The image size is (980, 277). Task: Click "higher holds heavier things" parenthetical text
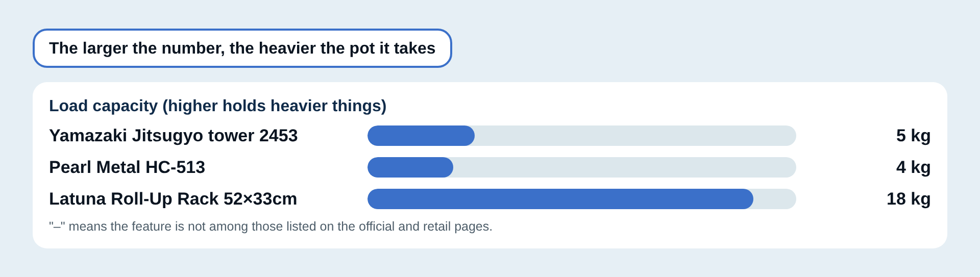click(275, 106)
